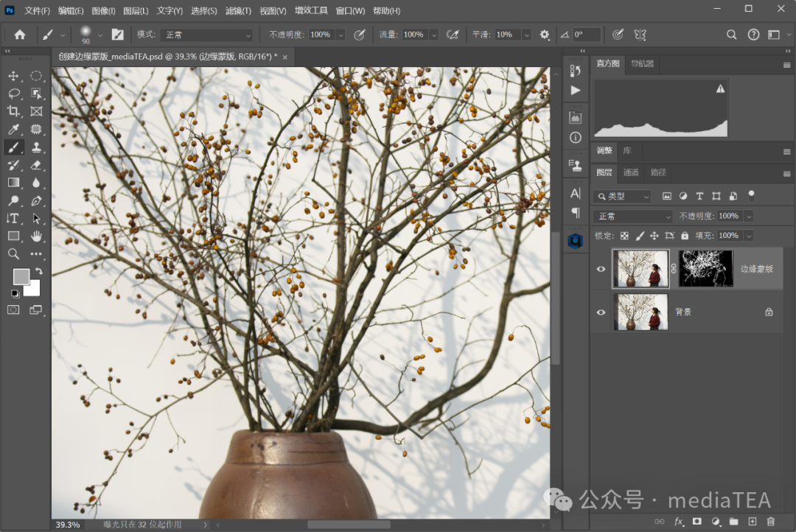796x532 pixels.
Task: Select the 边缘蒙版 layer mask thumbnail
Action: [705, 268]
